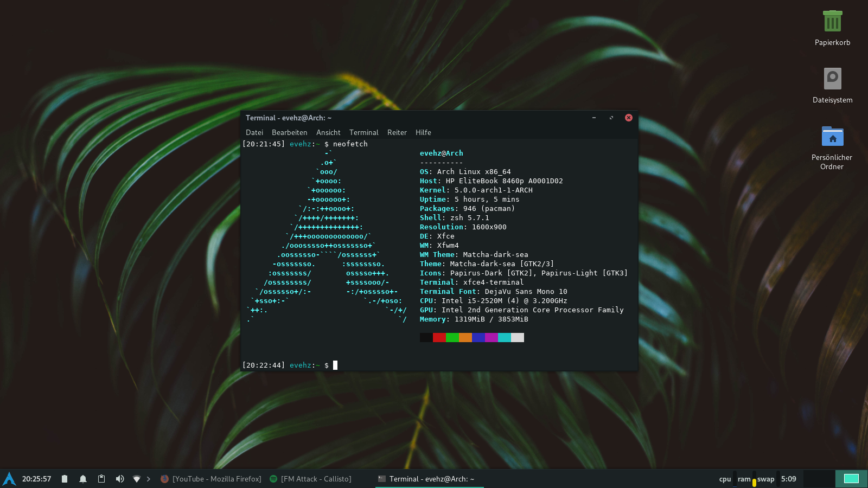
Task: Maximize the Terminal window
Action: pyautogui.click(x=611, y=118)
